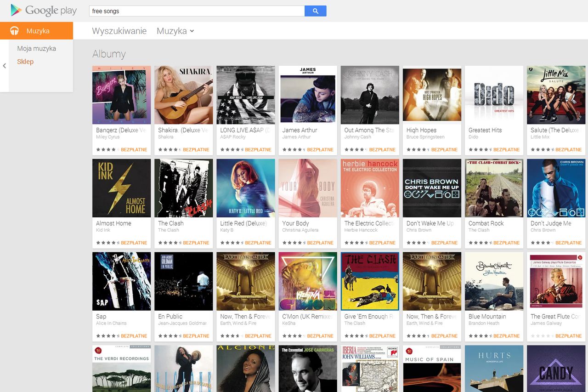Viewport: 588px width, 392px height.
Task: Open artist link Brandon Heath
Action: pos(484,324)
